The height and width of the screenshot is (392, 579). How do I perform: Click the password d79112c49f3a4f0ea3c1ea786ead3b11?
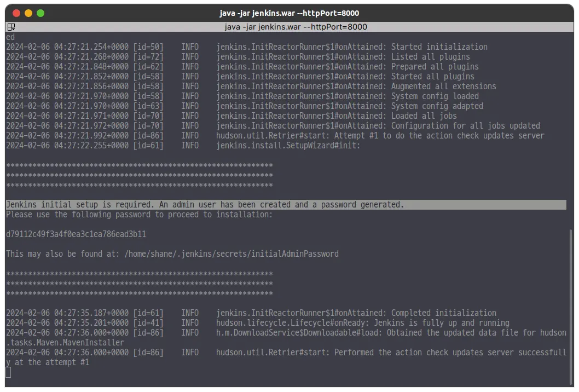76,234
